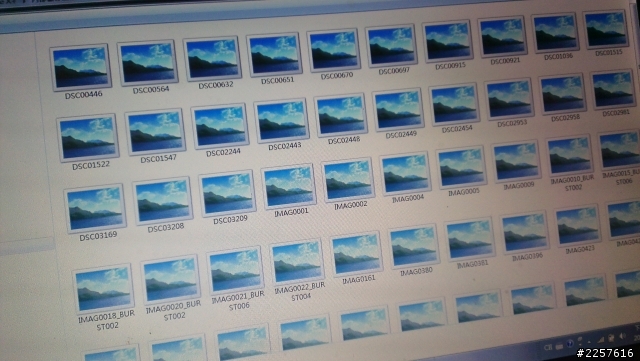Viewport: 640px width, 361px height.
Task: Open the network signal tray icon
Action: pos(601,340)
